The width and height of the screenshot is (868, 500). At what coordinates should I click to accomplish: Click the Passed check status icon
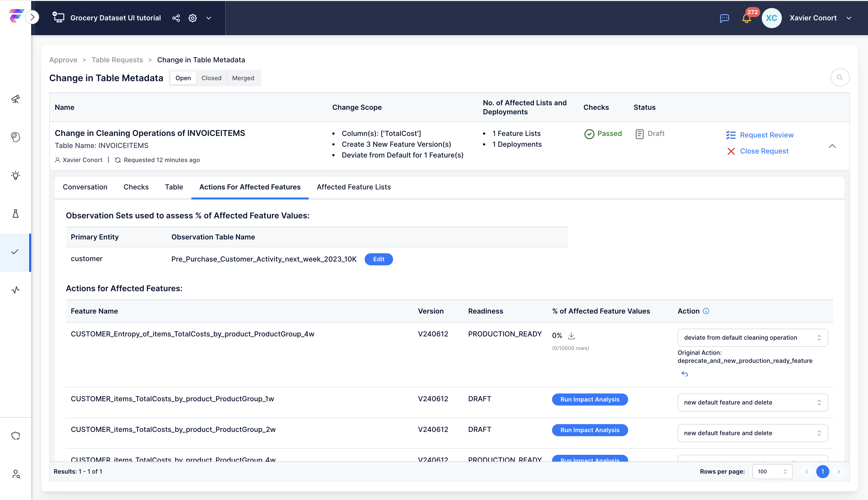click(x=589, y=134)
